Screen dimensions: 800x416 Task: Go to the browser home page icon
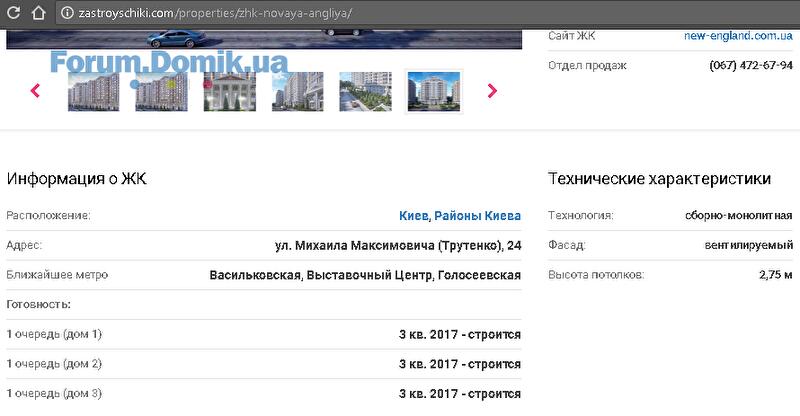coord(39,13)
